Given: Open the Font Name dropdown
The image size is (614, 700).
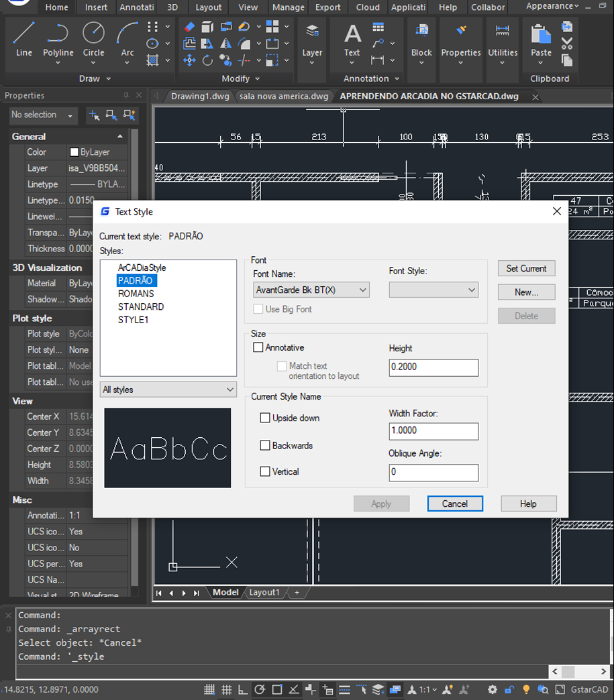Looking at the screenshot, I should [x=311, y=290].
